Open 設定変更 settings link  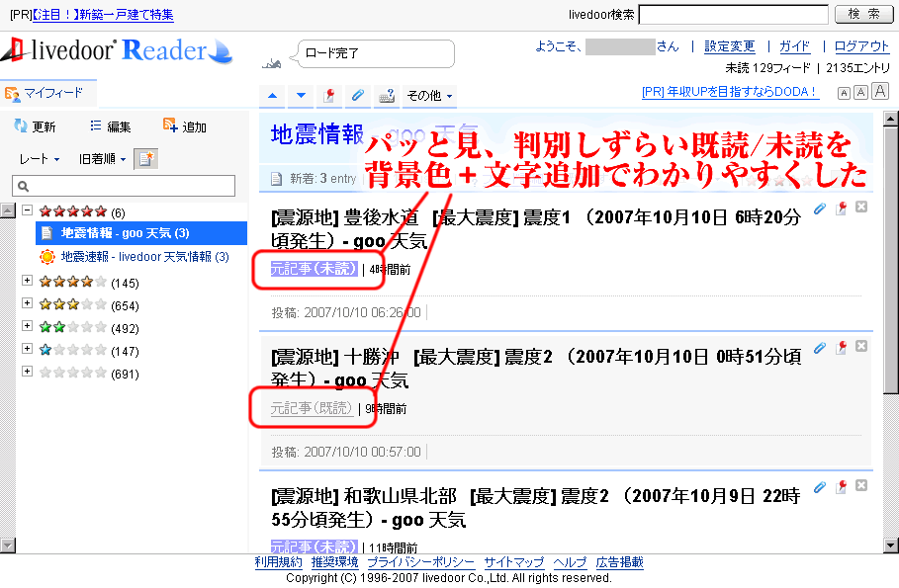click(x=729, y=46)
